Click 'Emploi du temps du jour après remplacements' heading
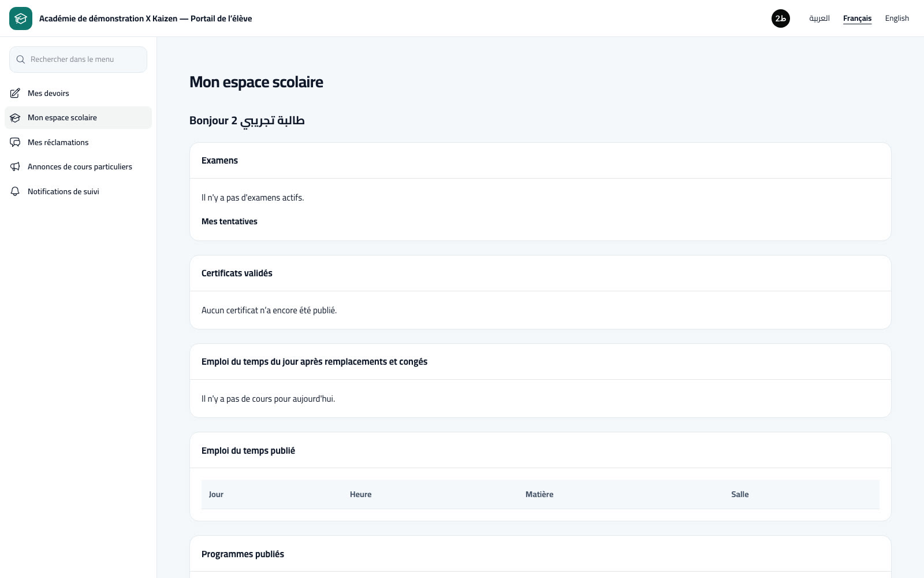This screenshot has width=924, height=578. 314,362
